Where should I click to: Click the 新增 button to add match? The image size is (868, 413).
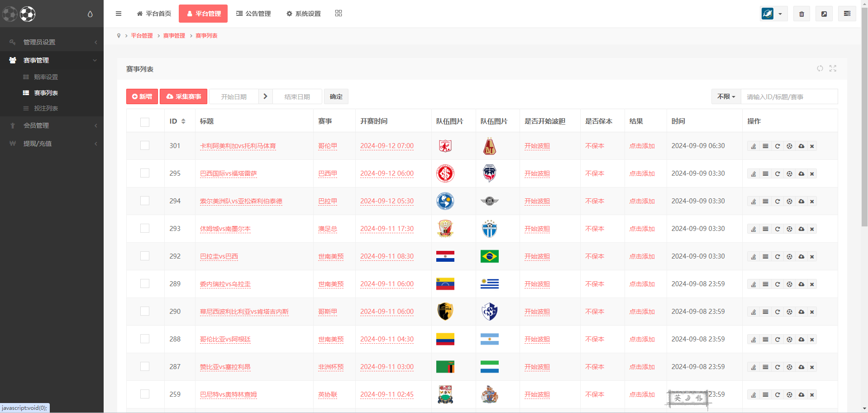[x=142, y=97]
